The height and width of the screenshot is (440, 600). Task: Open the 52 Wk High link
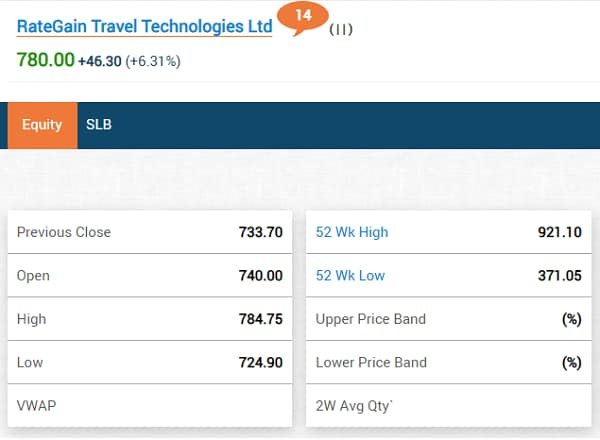(352, 232)
